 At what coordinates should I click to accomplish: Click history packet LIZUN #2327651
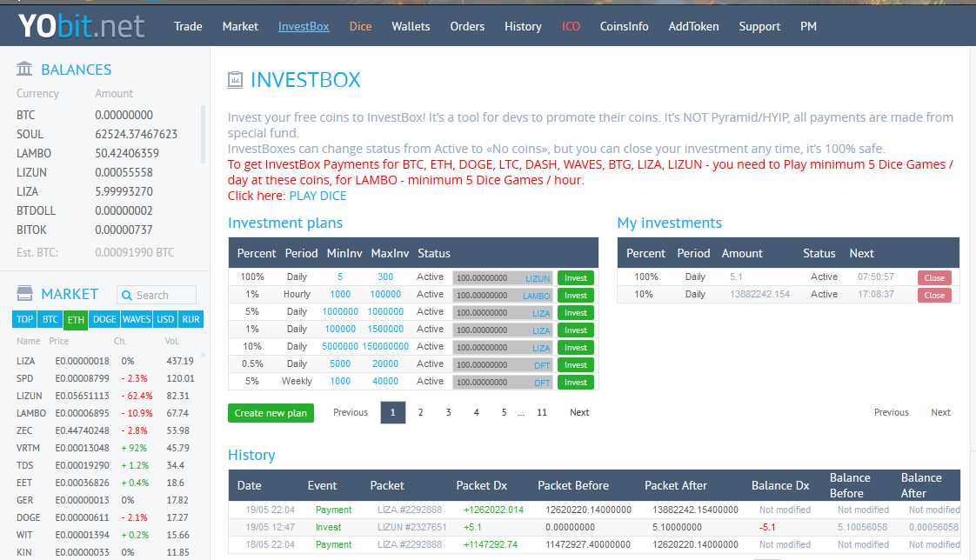pyautogui.click(x=412, y=527)
